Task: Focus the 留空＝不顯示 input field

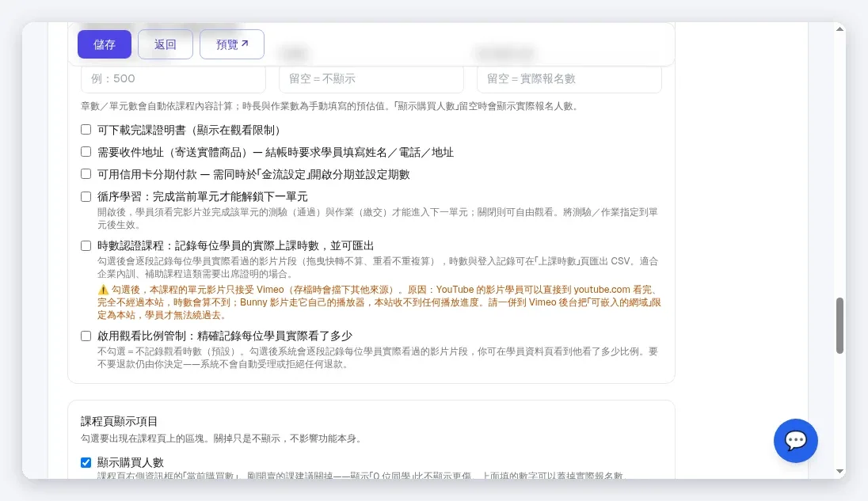Action: (x=371, y=78)
